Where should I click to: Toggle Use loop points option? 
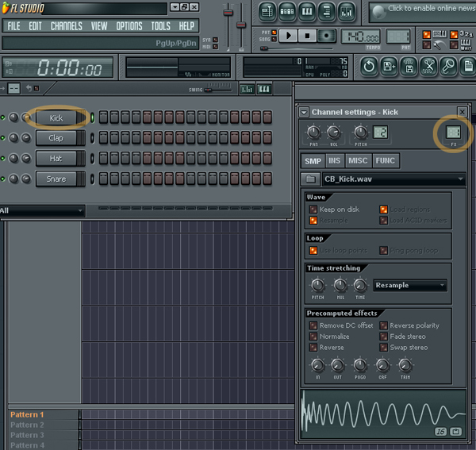[313, 251]
